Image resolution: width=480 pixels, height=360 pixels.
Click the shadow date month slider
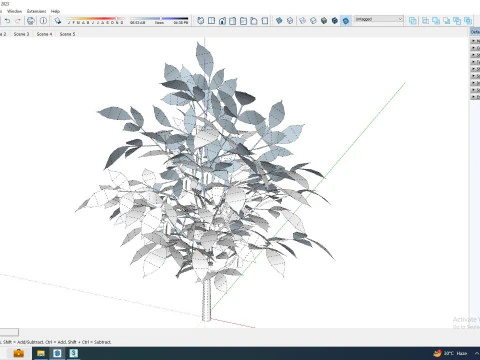(x=95, y=21)
